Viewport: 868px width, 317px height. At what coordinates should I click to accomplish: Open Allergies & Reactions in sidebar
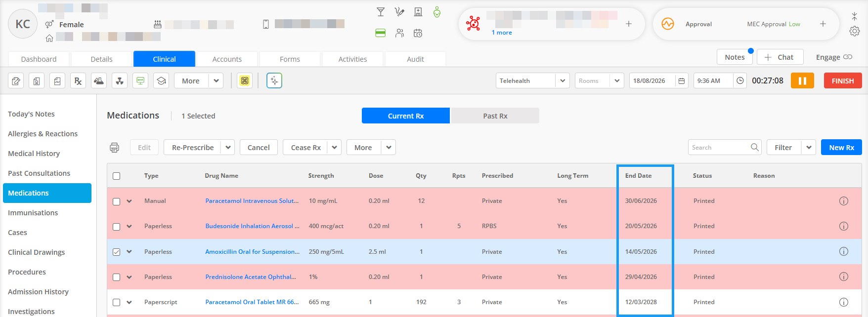[x=43, y=134]
